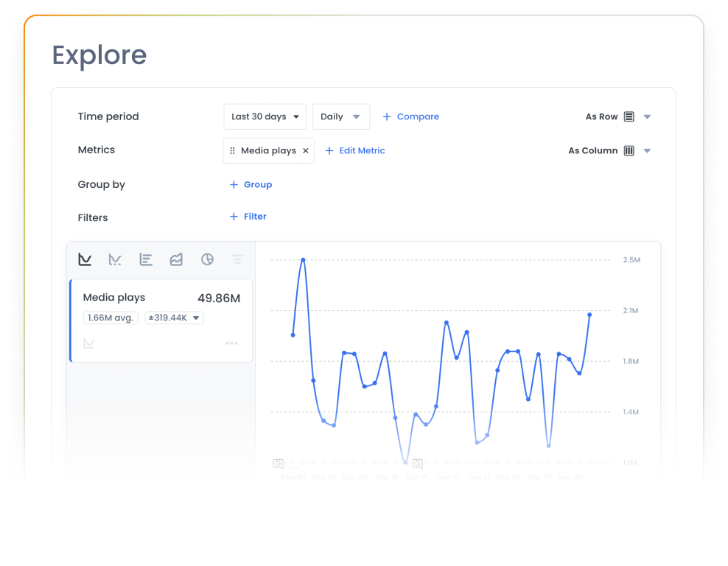728x566 pixels.
Task: Click a data point on the line chart
Action: pyautogui.click(x=302, y=259)
